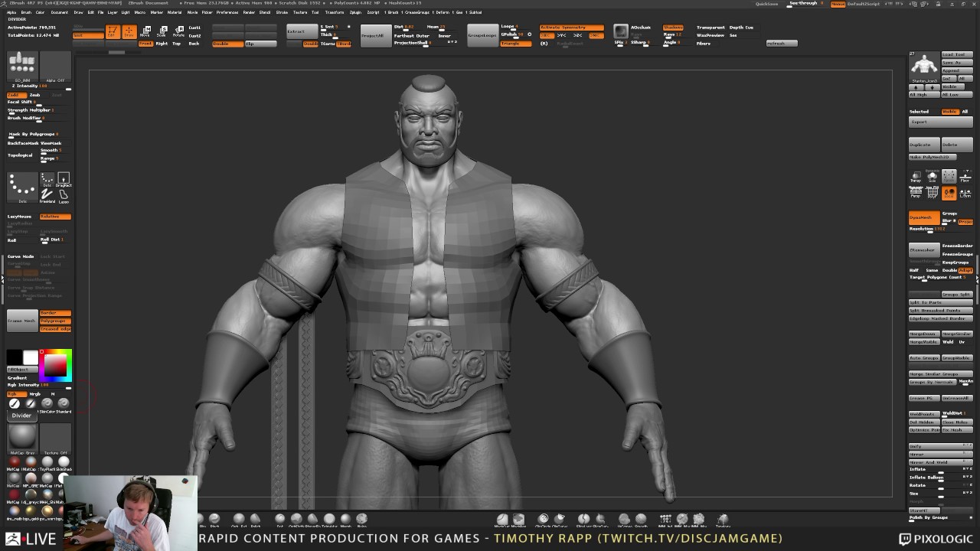Select the black secondary color swatch
980x551 pixels.
coord(15,357)
